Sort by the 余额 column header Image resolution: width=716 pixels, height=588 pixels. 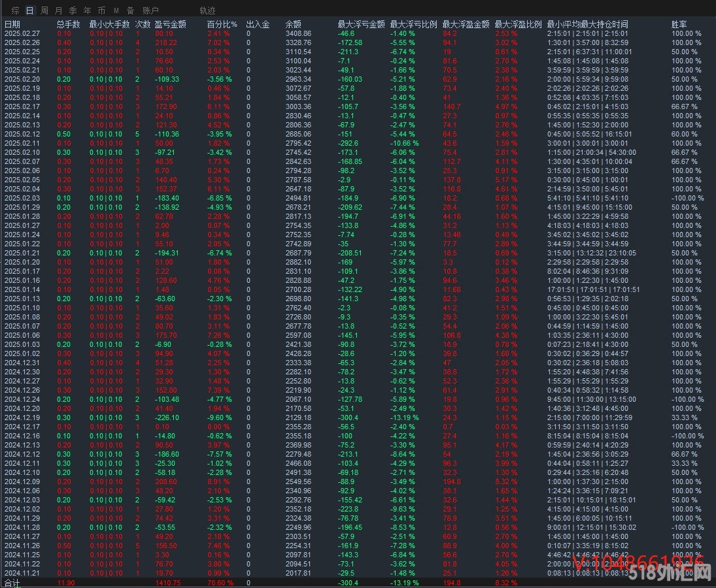294,24
